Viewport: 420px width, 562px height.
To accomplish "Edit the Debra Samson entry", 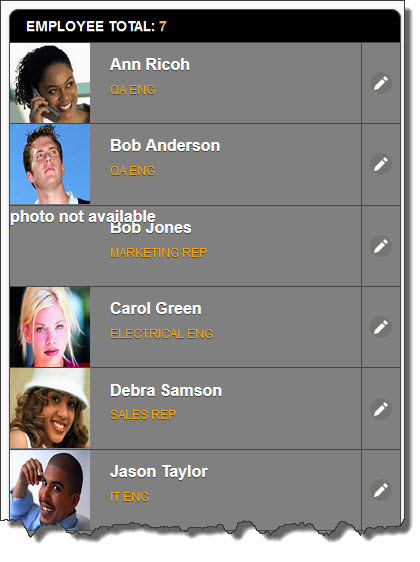I will 381,409.
